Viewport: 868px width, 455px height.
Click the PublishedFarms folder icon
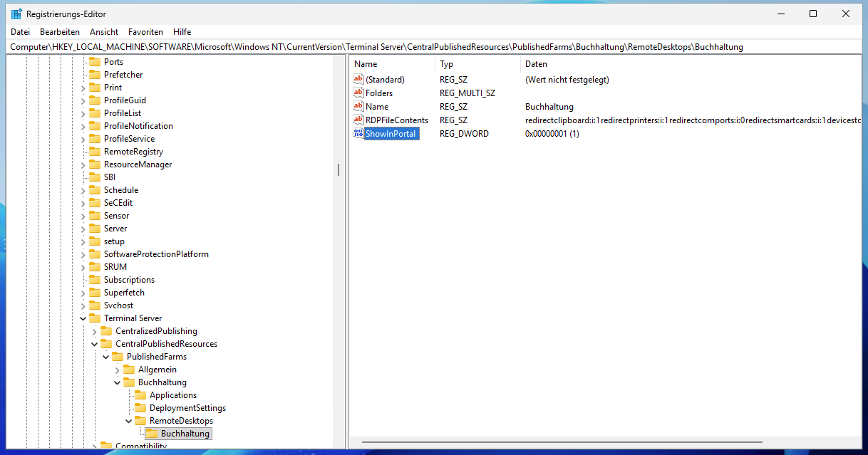coord(117,357)
